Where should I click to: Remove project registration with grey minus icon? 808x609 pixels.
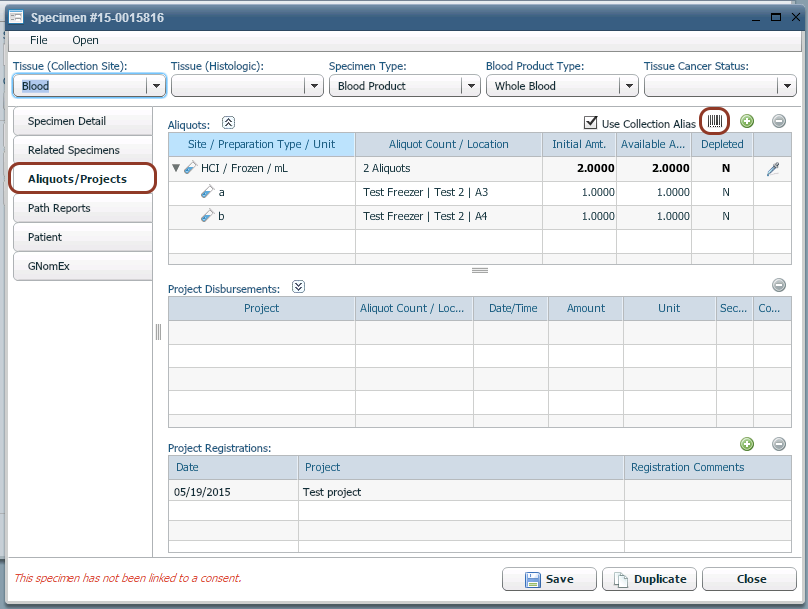pos(779,444)
